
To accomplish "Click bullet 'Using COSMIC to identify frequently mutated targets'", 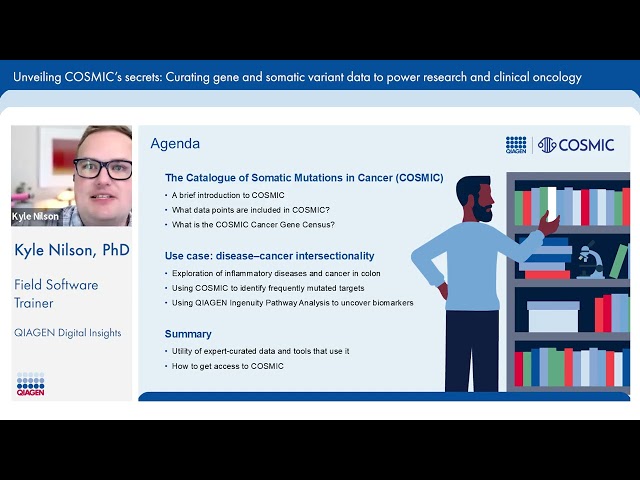I will (268, 288).
